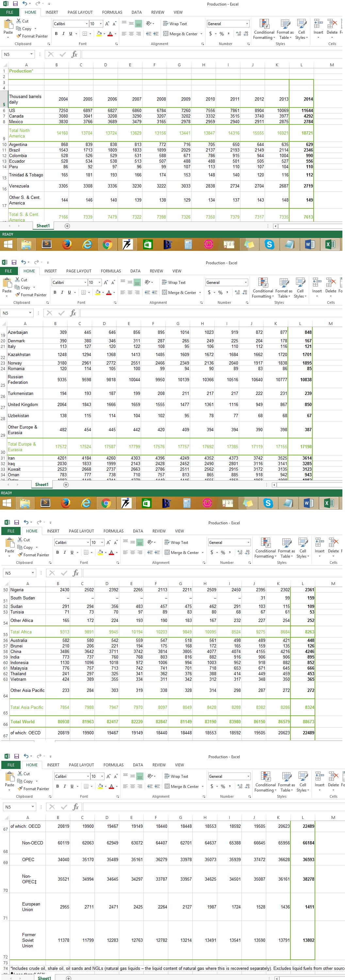Click Insert Function fx in the window listing Azerbaijan
Screen dimensions: 345x980
[73, 313]
